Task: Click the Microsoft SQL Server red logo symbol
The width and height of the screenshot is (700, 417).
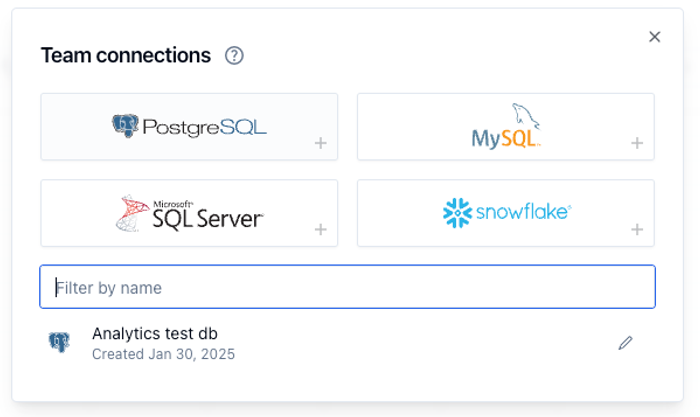Action: click(133, 212)
